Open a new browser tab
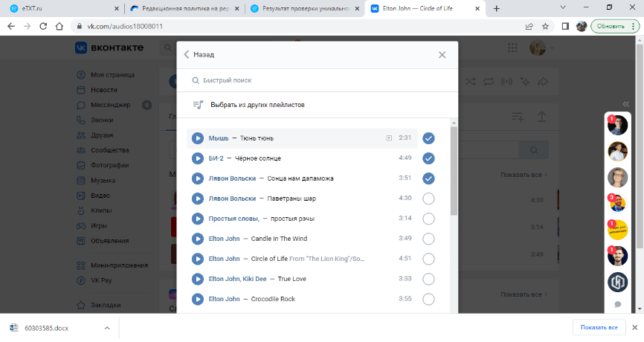The image size is (644, 342). click(x=497, y=9)
